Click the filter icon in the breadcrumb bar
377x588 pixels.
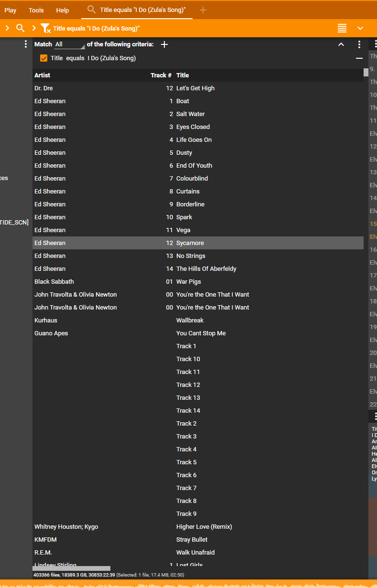[45, 29]
